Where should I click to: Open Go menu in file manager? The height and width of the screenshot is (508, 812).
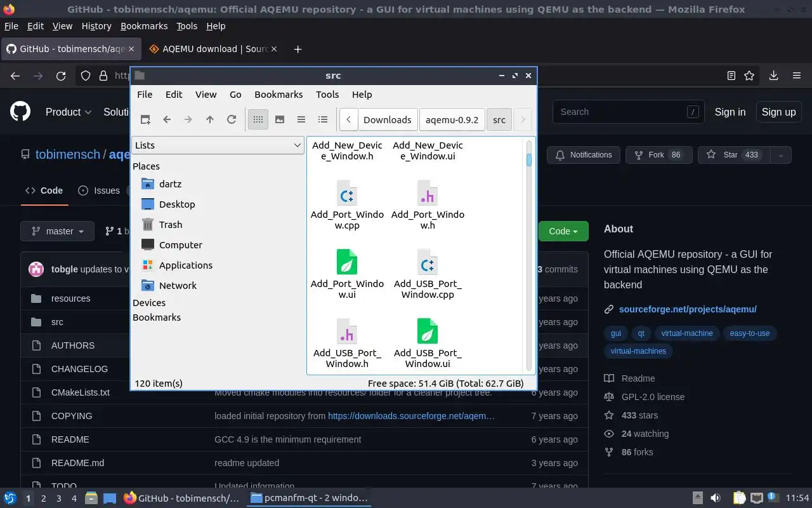(x=235, y=94)
